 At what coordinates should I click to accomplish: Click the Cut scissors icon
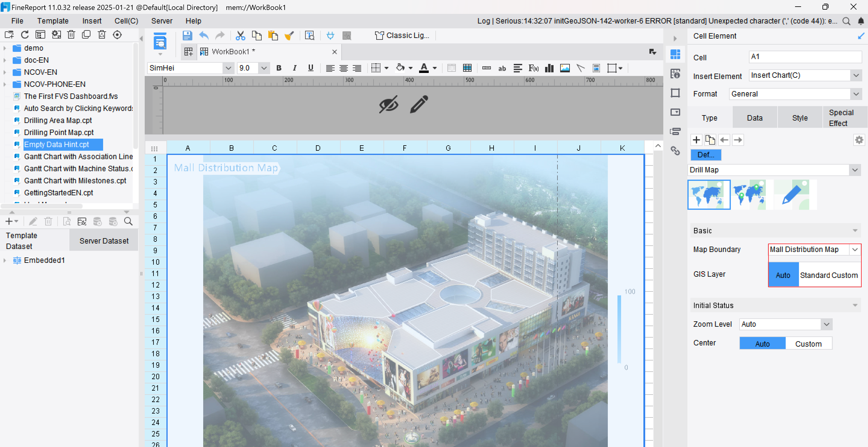(x=240, y=35)
